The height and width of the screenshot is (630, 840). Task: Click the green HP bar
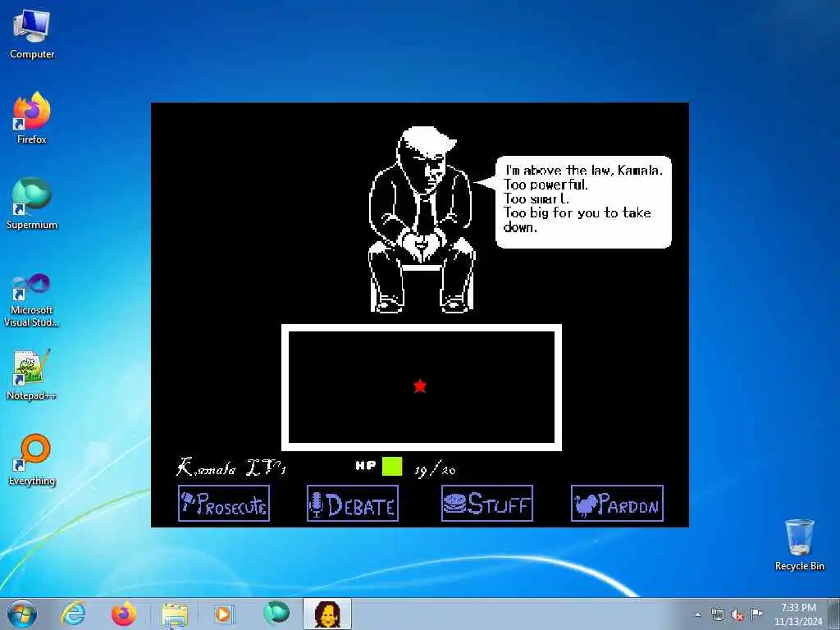(392, 467)
